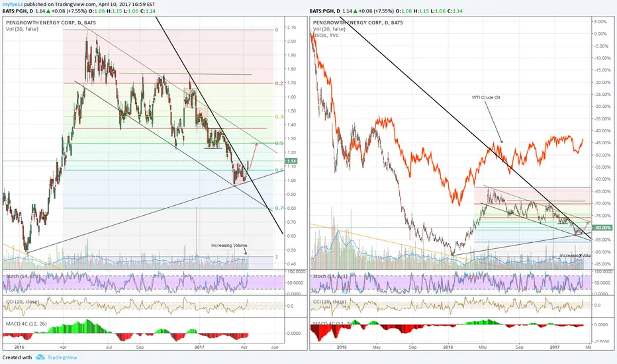Click the 5.00% percent axis label
Screen dimensions: 617x364
tap(600, 22)
